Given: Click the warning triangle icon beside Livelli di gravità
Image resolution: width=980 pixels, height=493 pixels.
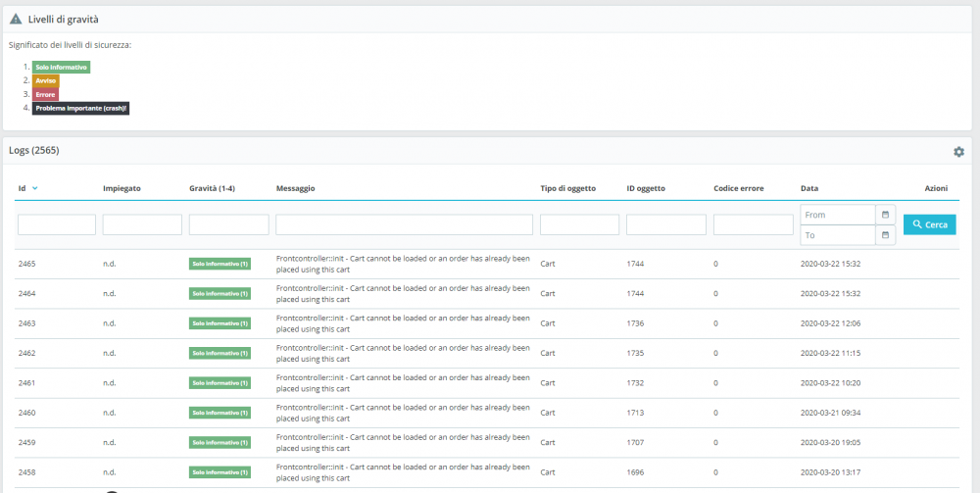Looking at the screenshot, I should tap(16, 19).
